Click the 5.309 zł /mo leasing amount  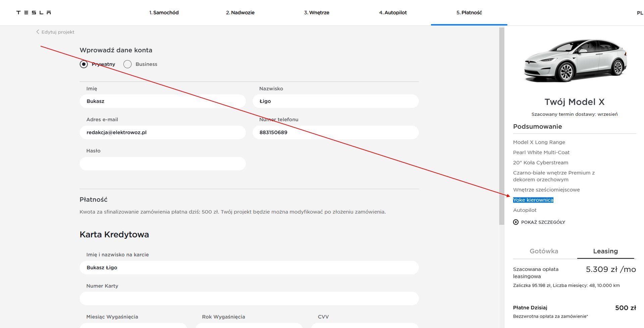click(611, 269)
